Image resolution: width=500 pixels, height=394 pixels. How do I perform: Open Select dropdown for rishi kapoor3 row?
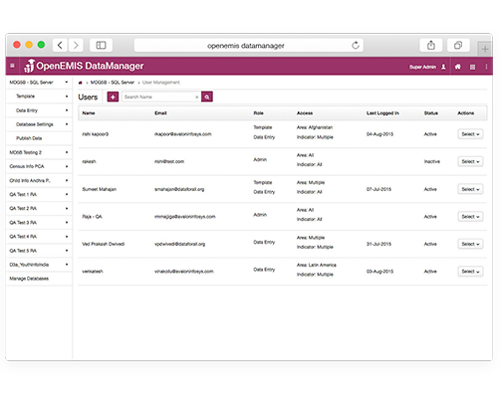pyautogui.click(x=470, y=134)
